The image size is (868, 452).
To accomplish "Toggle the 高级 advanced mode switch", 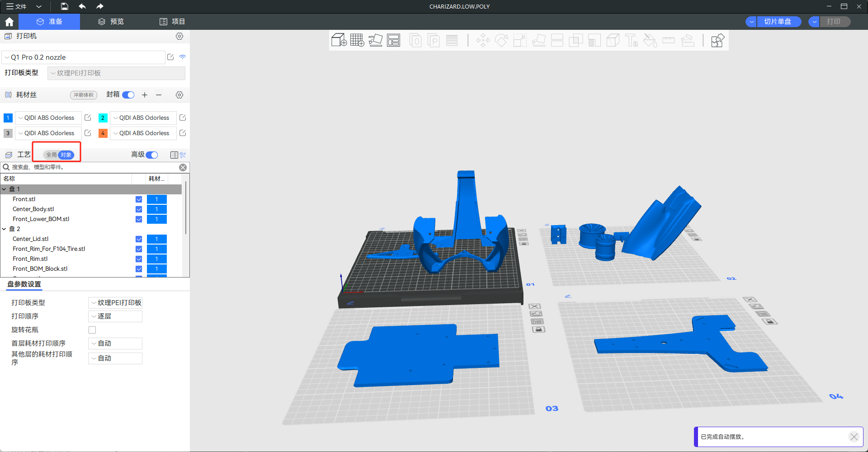I will point(152,155).
